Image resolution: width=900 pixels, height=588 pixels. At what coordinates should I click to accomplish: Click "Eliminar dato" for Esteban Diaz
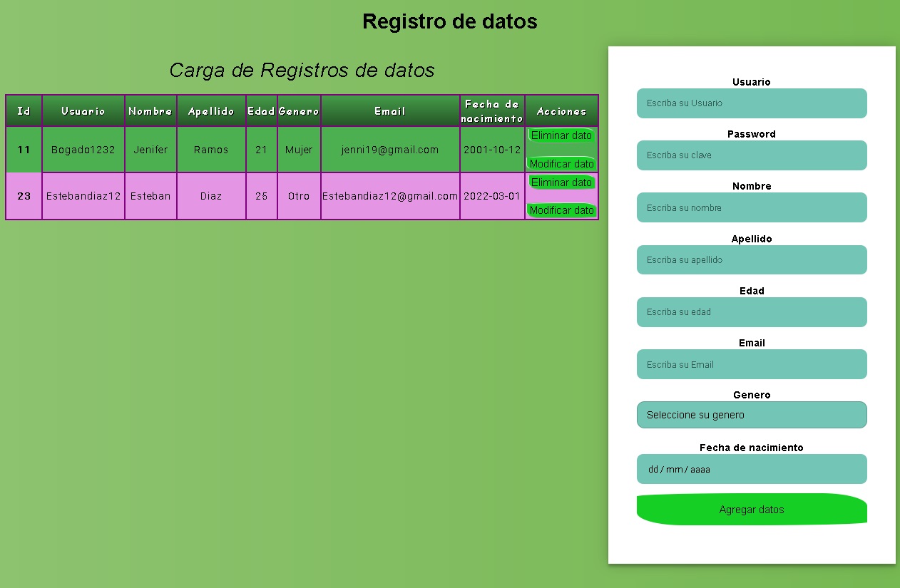[x=561, y=182]
